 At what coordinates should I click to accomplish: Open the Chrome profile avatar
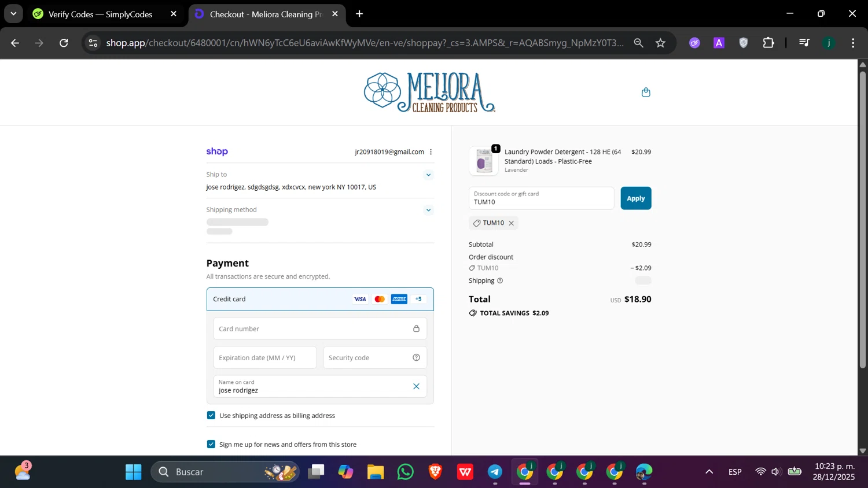pyautogui.click(x=829, y=43)
